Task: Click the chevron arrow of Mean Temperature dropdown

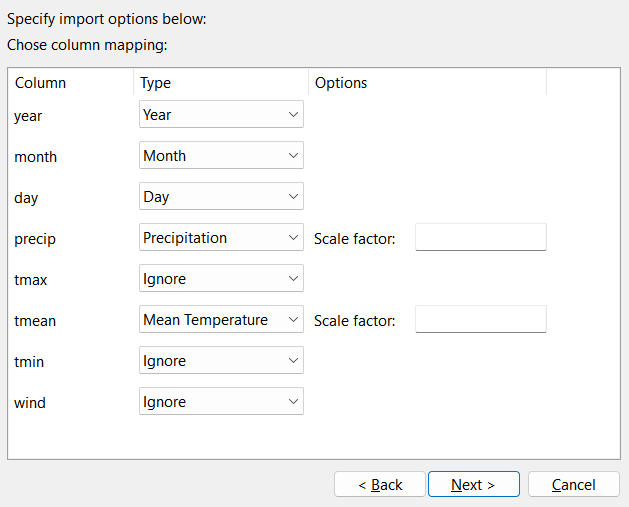Action: point(293,320)
